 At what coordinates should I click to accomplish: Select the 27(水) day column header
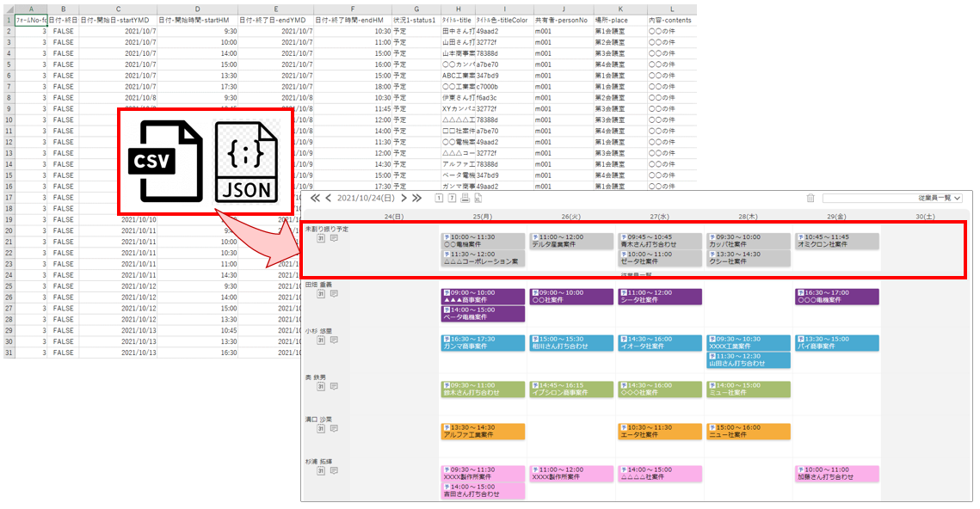(x=659, y=217)
